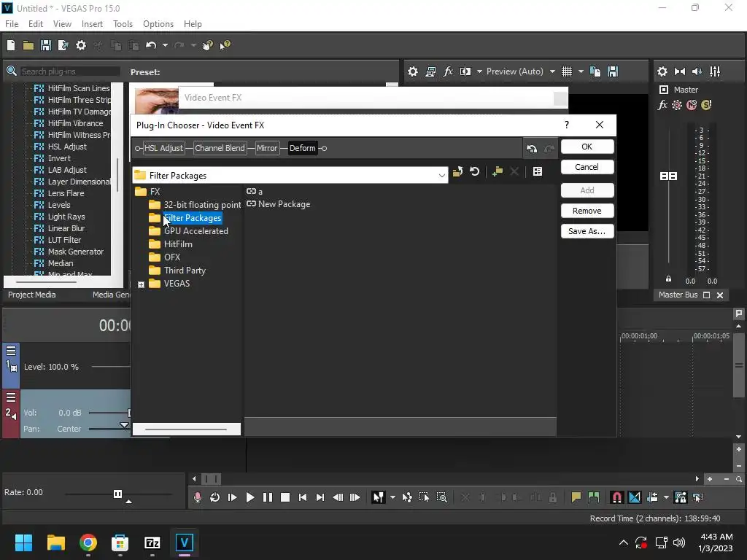Screen dimensions: 747x560
Task: Click the Remove button
Action: click(587, 211)
